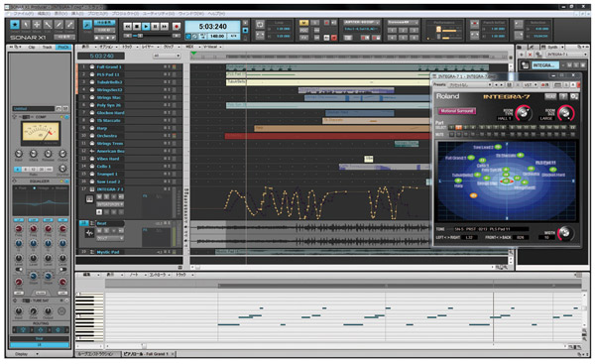Image resolution: width=595 pixels, height=364 pixels.
Task: Open the Presets dropdown in INTEGRA-7 window
Action: click(x=470, y=84)
